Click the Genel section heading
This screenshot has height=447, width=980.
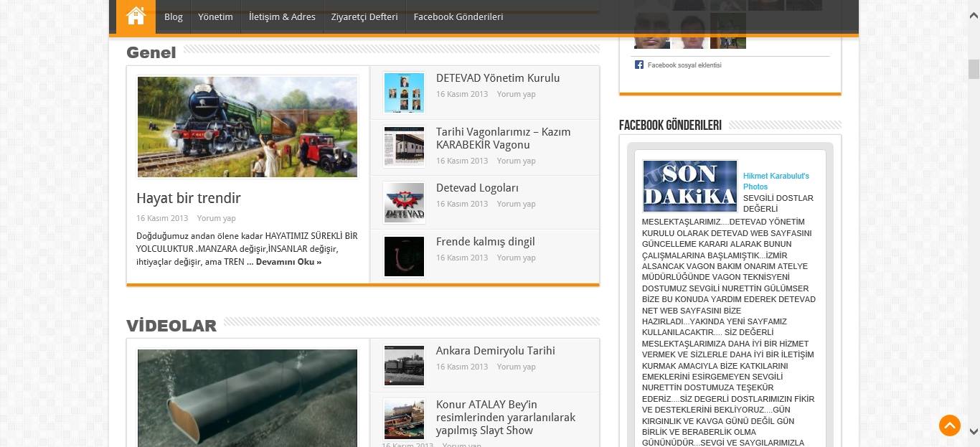(151, 52)
